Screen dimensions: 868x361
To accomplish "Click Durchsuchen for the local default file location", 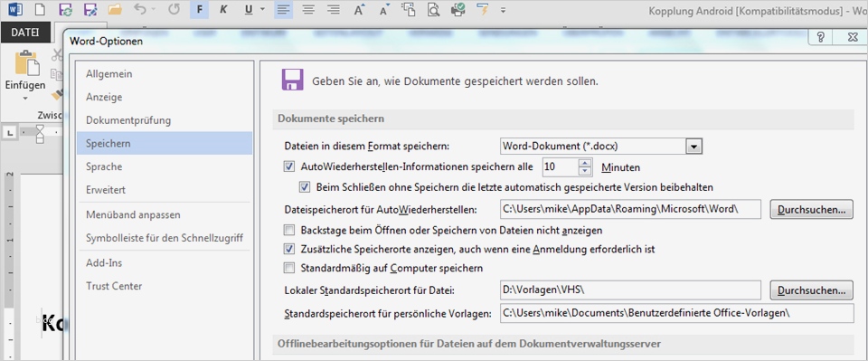I will (811, 290).
